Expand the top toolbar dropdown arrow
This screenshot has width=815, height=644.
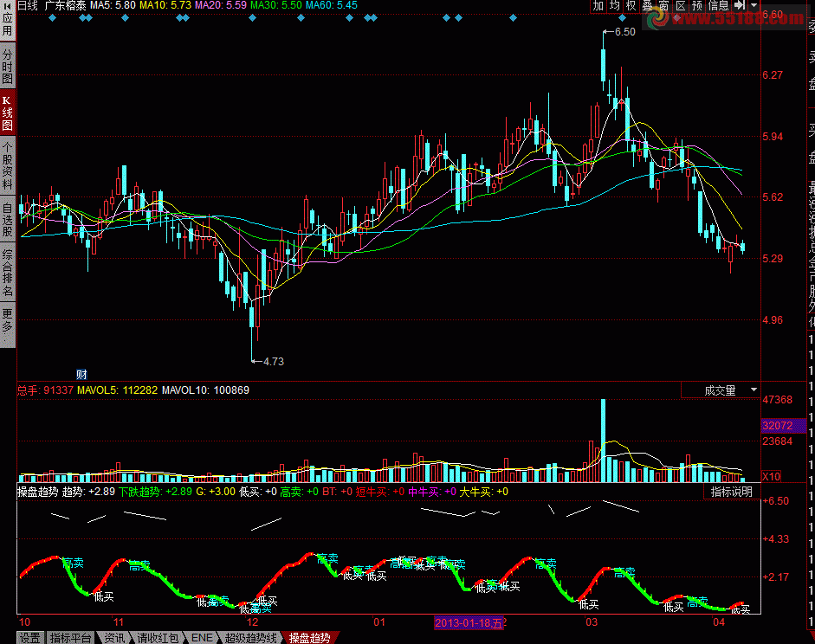coord(754,6)
